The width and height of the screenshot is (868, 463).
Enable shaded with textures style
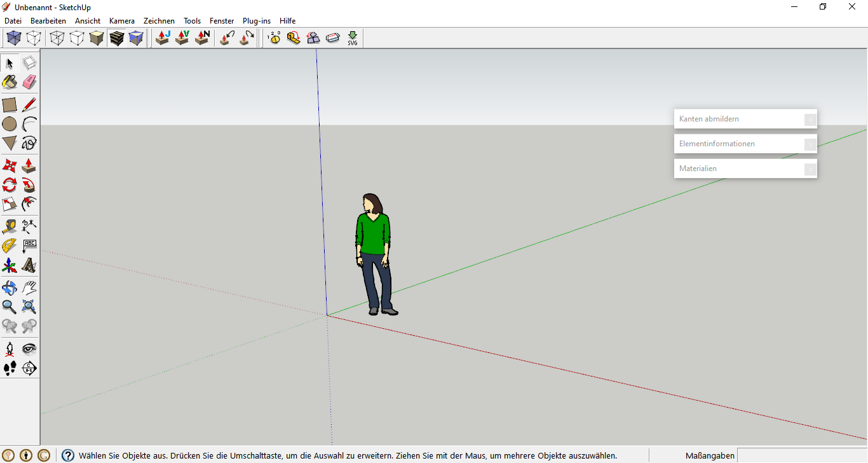(x=116, y=38)
